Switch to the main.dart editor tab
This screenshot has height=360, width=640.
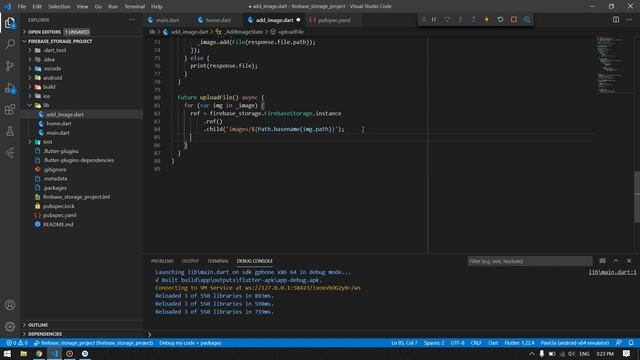click(167, 20)
